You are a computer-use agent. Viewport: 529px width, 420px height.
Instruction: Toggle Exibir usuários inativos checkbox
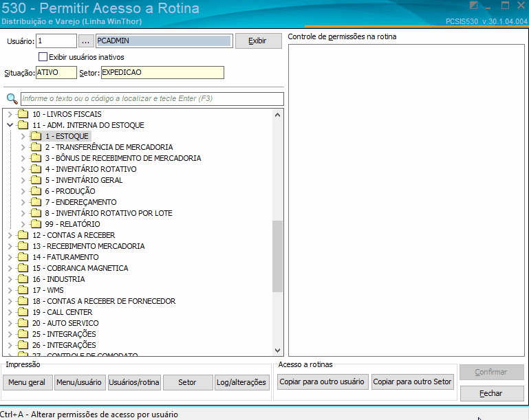[43, 56]
